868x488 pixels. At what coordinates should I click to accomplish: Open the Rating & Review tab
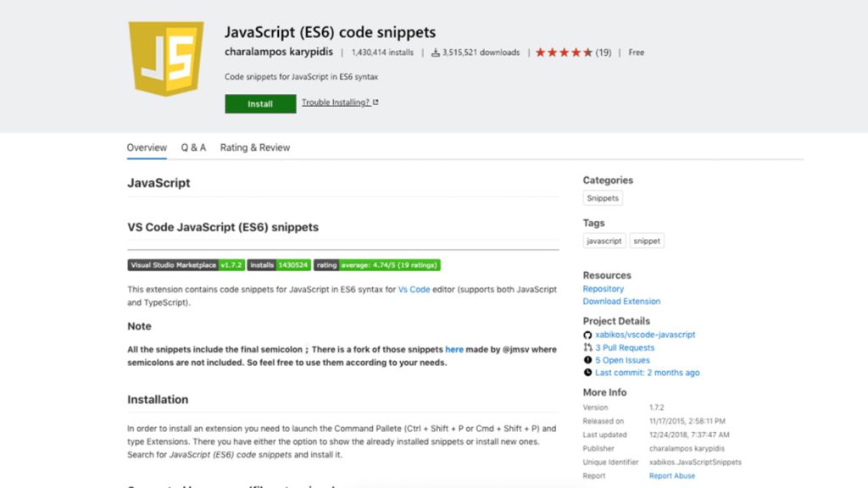[x=255, y=147]
